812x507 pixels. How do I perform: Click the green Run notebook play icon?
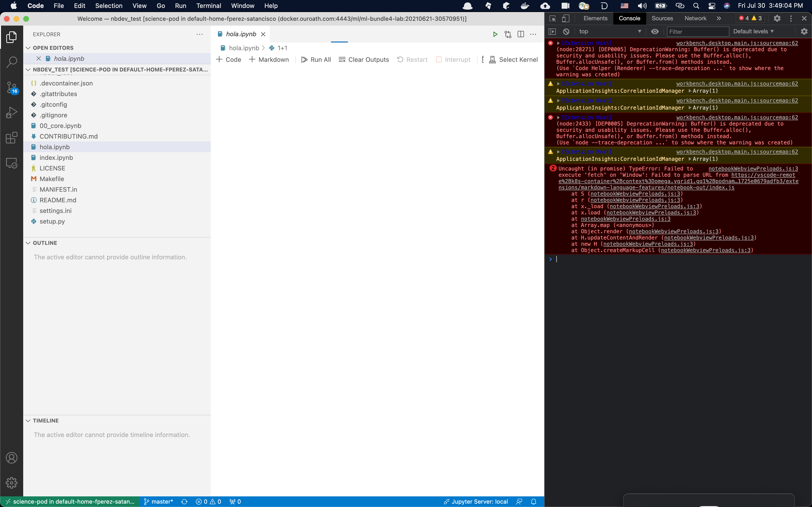click(x=495, y=34)
